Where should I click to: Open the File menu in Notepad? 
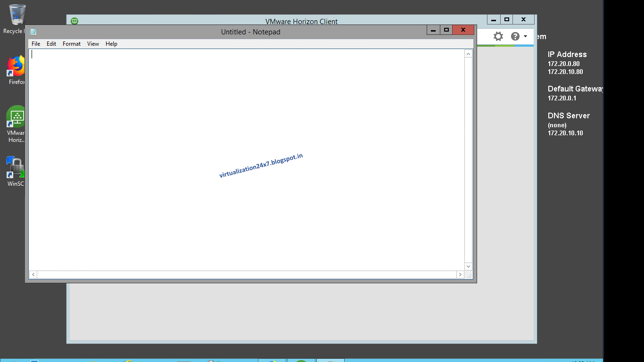(36, 44)
